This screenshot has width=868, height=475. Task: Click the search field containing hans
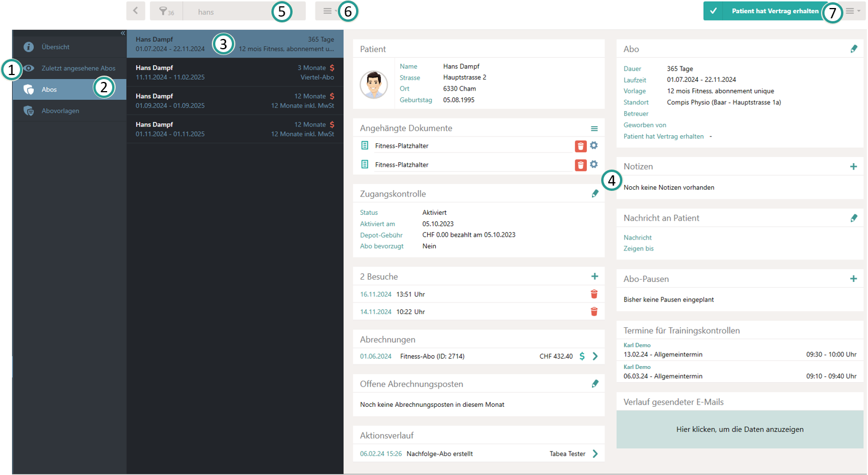point(244,11)
